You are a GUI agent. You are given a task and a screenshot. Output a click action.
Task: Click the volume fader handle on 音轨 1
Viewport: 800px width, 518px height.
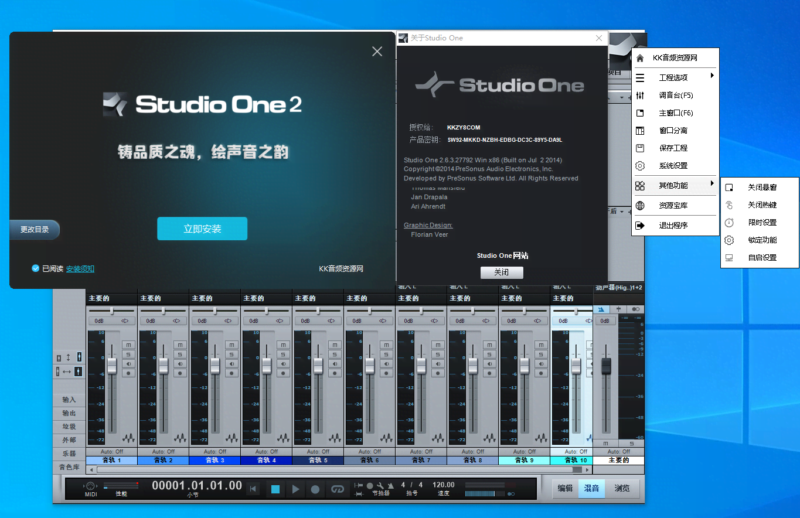pyautogui.click(x=112, y=365)
